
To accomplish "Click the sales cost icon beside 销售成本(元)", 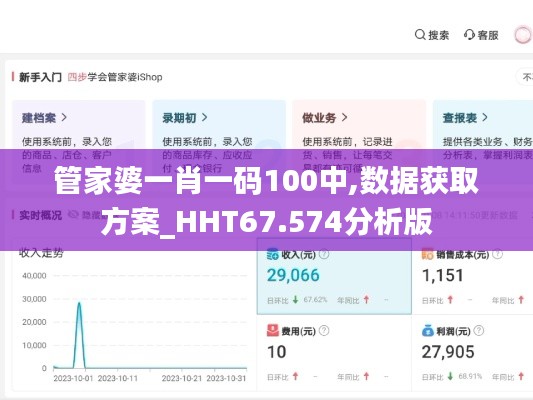I will point(427,254).
